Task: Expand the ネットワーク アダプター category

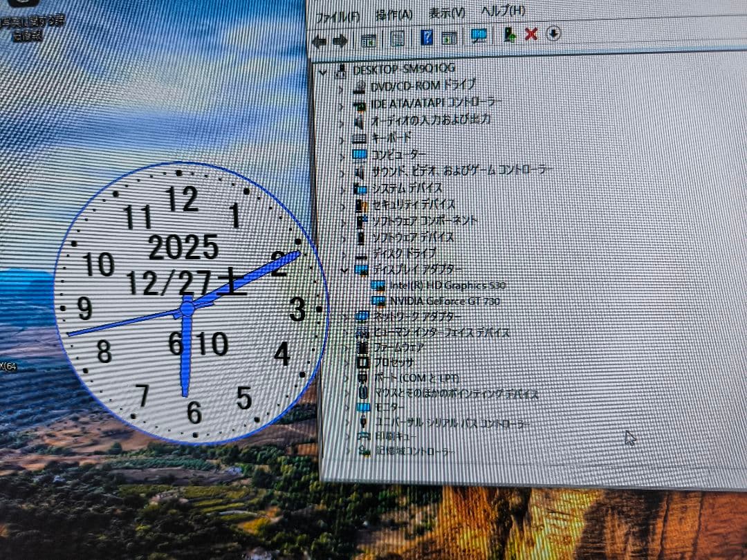Action: coord(347,317)
